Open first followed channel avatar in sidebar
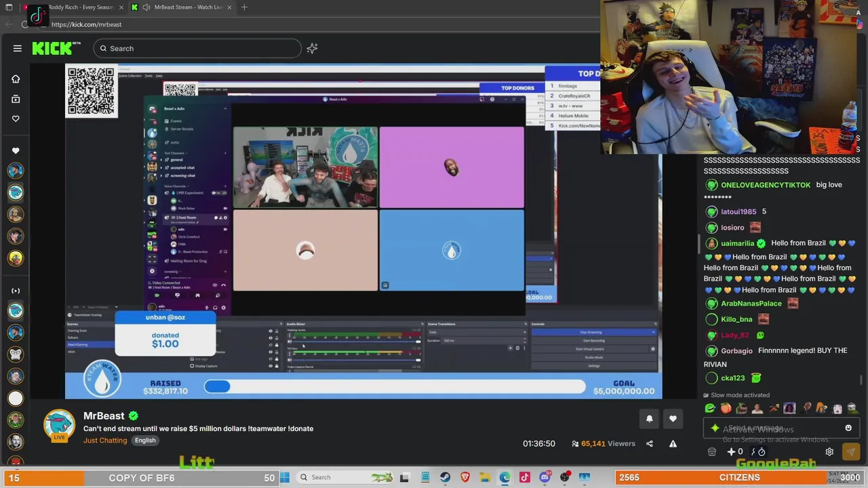The width and height of the screenshot is (868, 488). tap(16, 171)
